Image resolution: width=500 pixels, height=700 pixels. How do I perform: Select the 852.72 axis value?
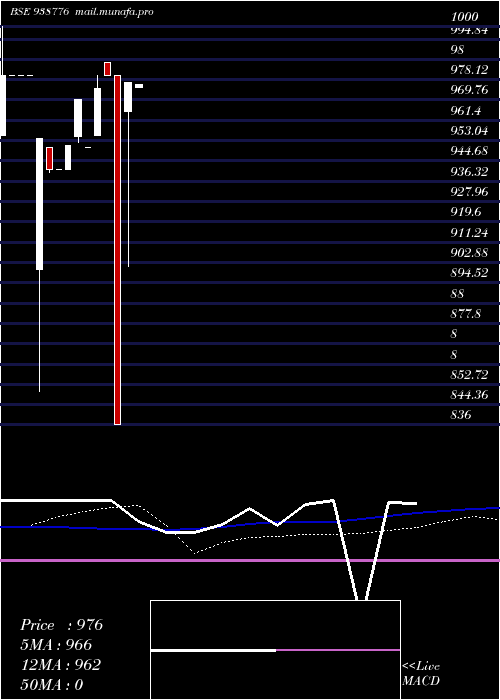point(470,375)
